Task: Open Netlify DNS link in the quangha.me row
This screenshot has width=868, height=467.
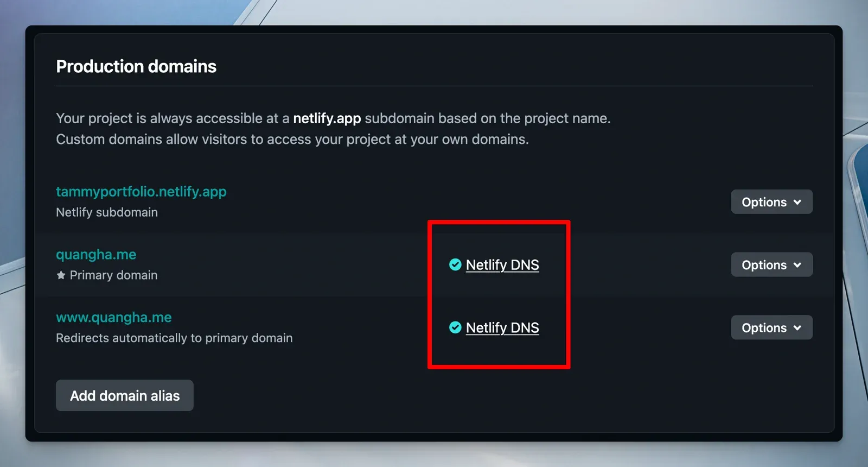Action: coord(502,265)
